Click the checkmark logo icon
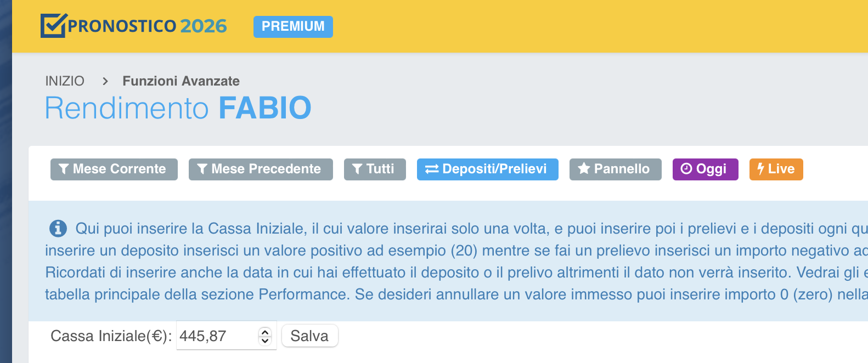The width and height of the screenshot is (868, 363). click(x=53, y=25)
